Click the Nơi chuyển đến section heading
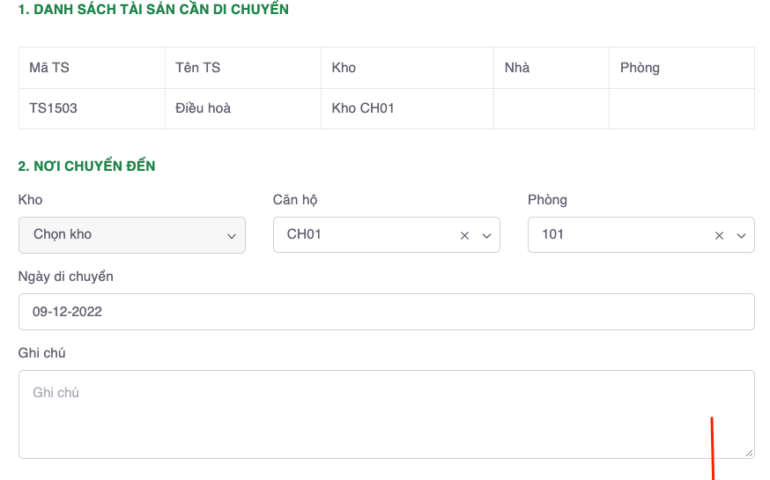 coord(87,166)
